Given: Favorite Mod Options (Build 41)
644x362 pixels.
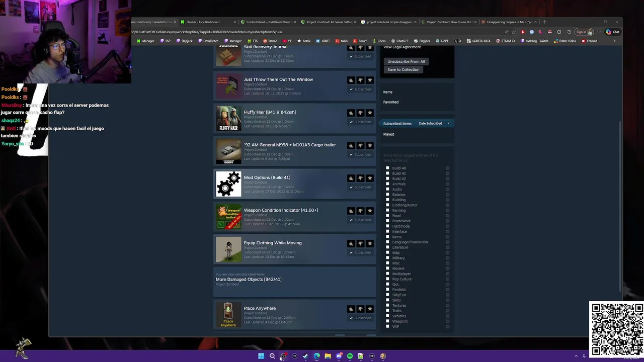Looking at the screenshot, I should [x=370, y=178].
